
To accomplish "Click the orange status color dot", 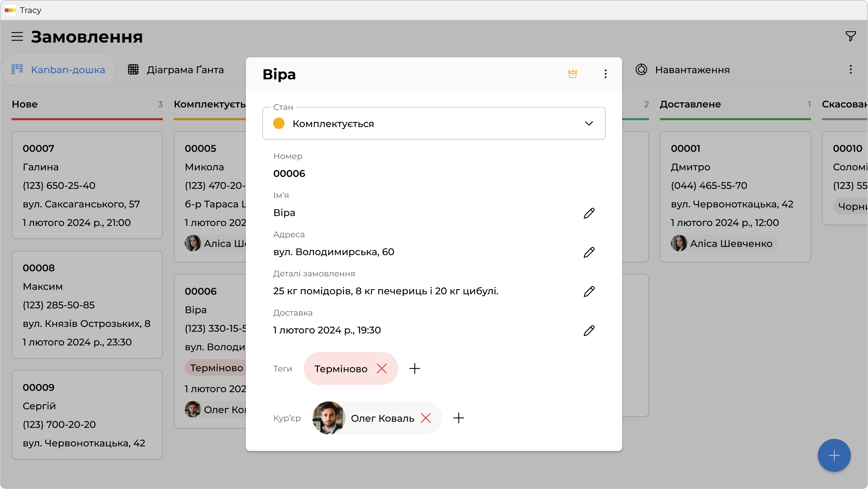I will (x=278, y=123).
